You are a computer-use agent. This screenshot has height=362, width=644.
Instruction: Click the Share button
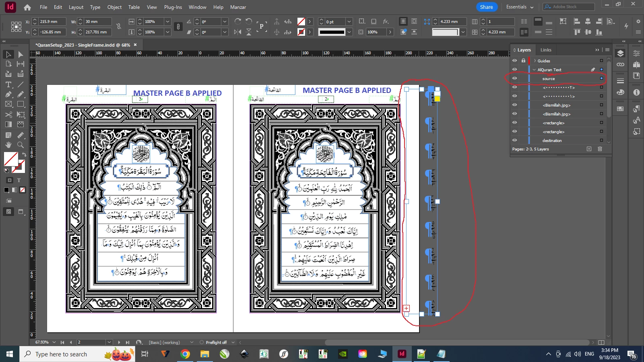[x=486, y=7]
